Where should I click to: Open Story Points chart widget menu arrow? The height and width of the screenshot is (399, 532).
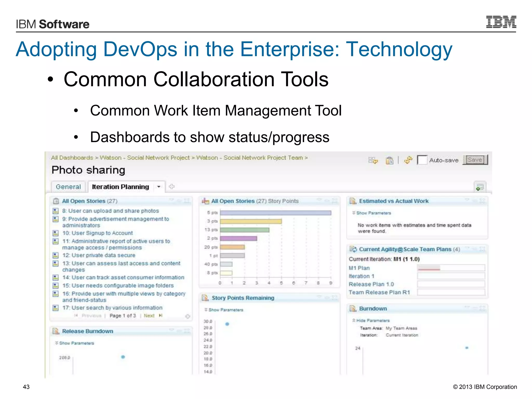tap(320, 200)
